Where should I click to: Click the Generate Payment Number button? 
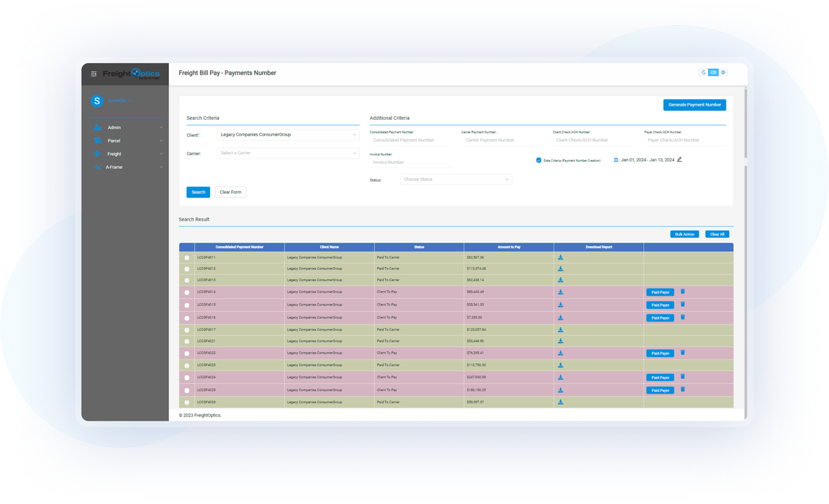[x=694, y=105]
